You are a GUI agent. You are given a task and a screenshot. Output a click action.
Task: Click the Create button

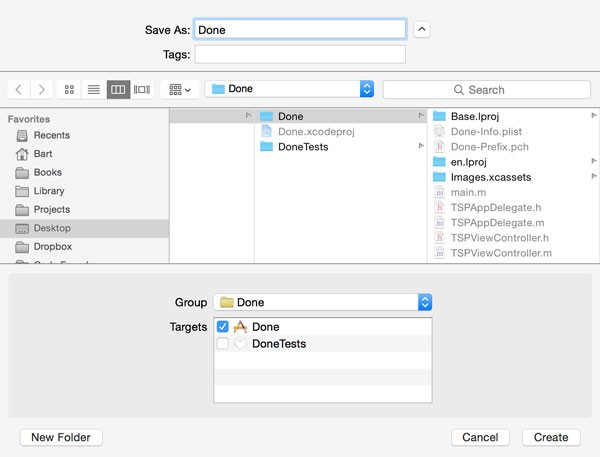point(551,437)
